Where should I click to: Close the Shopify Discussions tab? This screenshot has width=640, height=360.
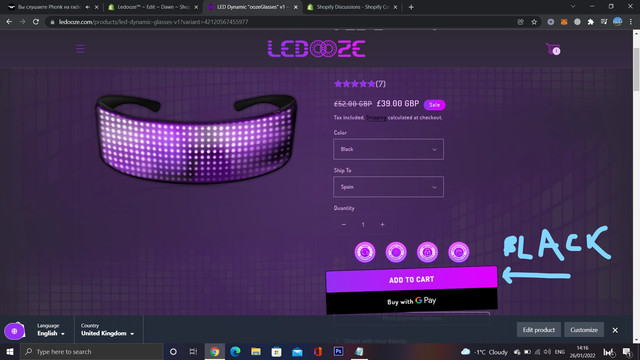click(x=396, y=7)
